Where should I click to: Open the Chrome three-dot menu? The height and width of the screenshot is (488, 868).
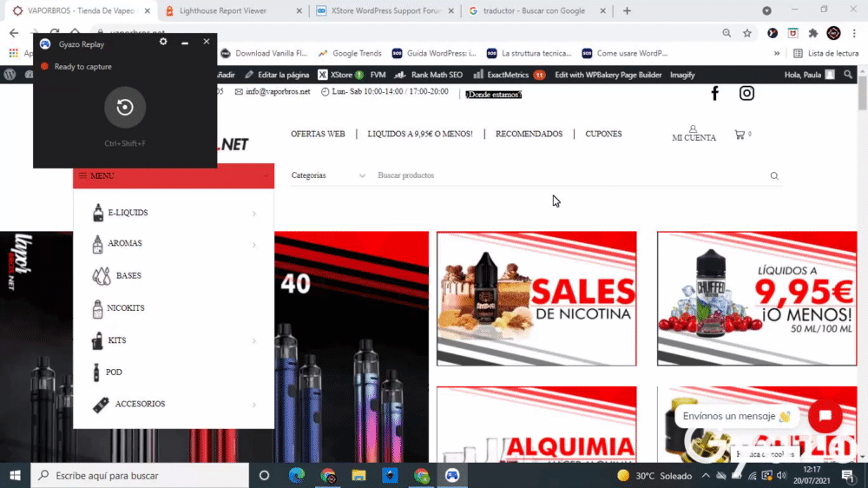pyautogui.click(x=854, y=33)
